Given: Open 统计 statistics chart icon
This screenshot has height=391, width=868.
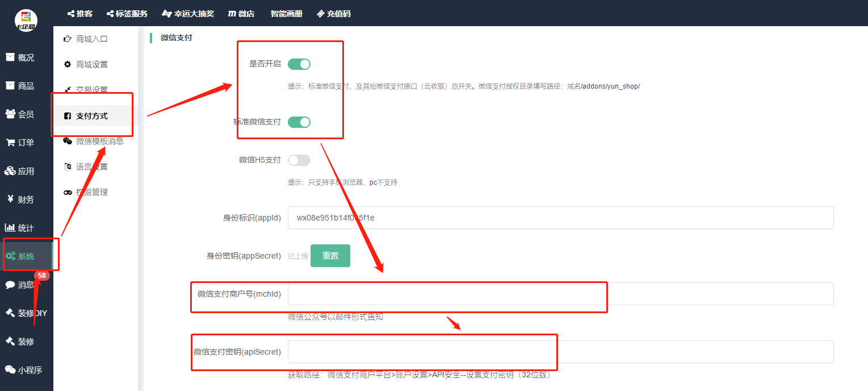Looking at the screenshot, I should pyautogui.click(x=10, y=228).
